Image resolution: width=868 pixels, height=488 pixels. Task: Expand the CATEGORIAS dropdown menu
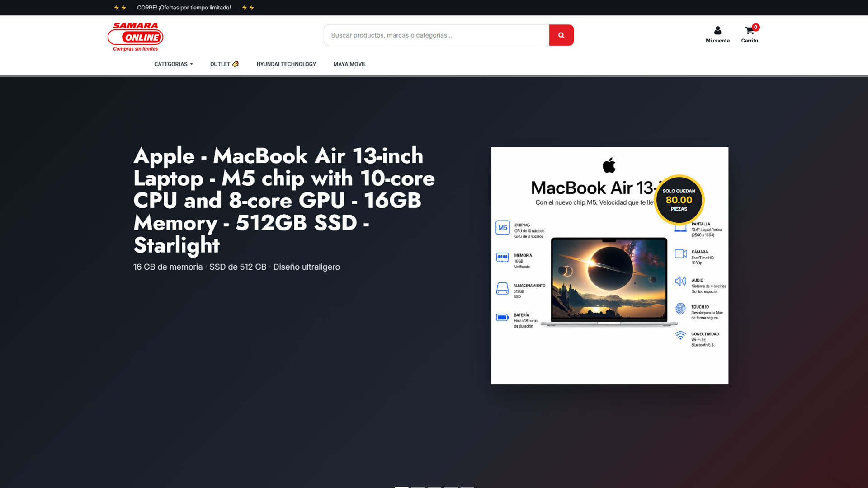click(173, 64)
